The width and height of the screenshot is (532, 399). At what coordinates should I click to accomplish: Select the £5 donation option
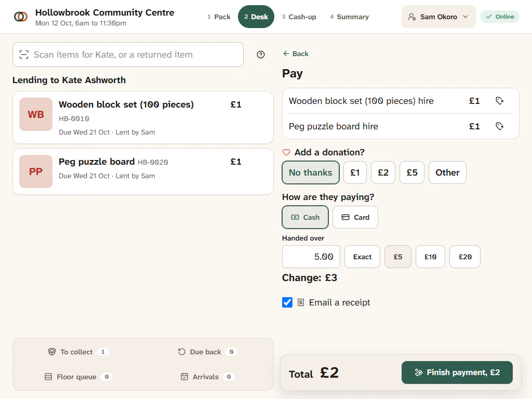(x=412, y=172)
